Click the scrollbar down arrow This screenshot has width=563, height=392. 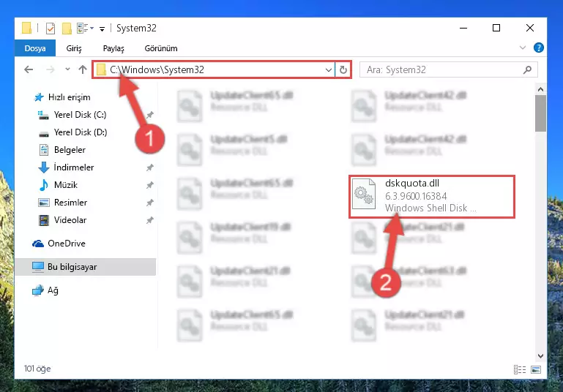[540, 355]
